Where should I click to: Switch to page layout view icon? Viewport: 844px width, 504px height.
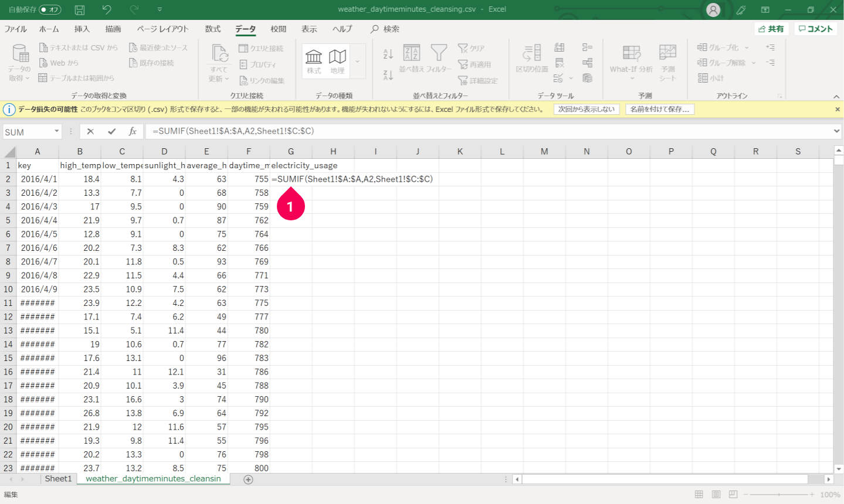716,495
